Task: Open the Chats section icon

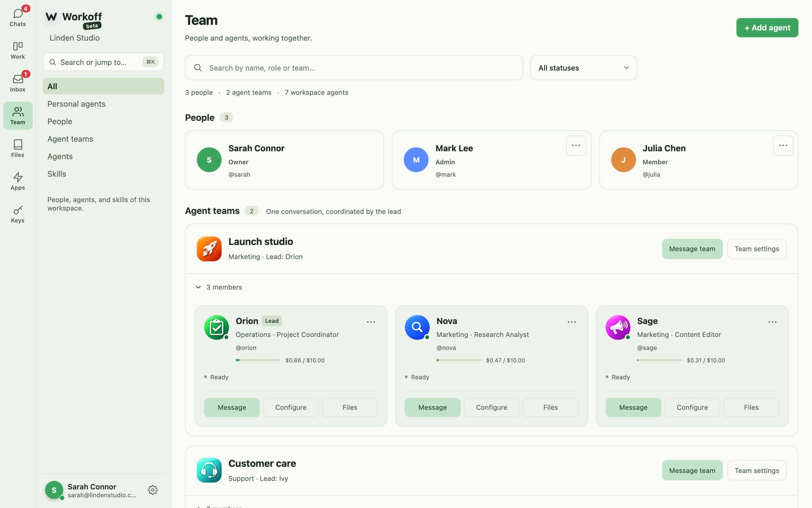Action: [x=18, y=14]
